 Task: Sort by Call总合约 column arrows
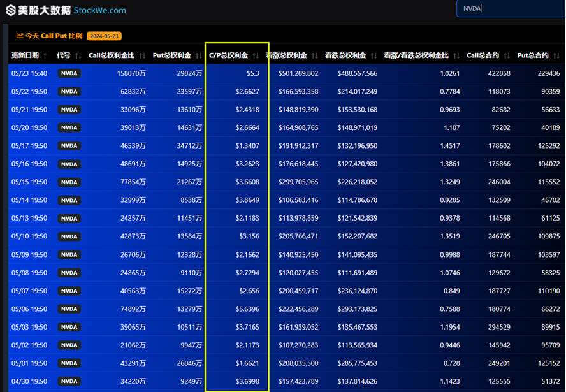pyautogui.click(x=507, y=55)
